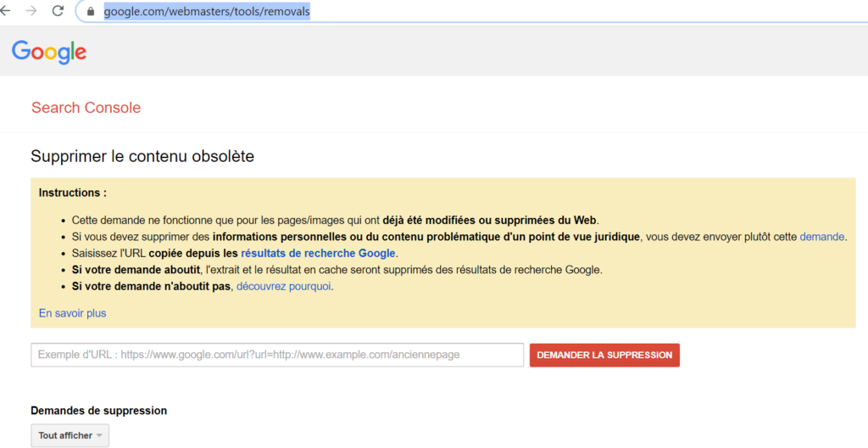Select the address bar URL text
868x448 pixels.
coord(207,11)
